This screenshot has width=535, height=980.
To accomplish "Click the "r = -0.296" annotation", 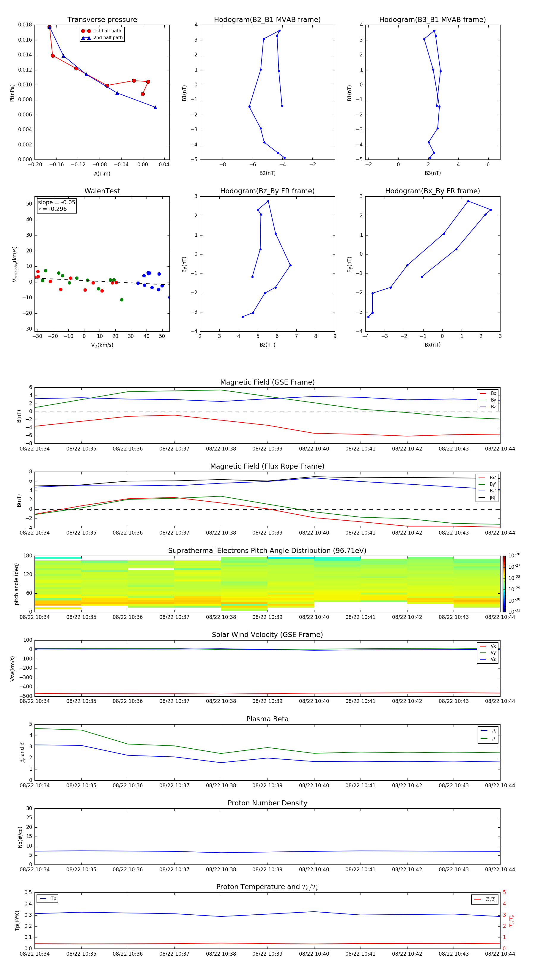I will (53, 209).
